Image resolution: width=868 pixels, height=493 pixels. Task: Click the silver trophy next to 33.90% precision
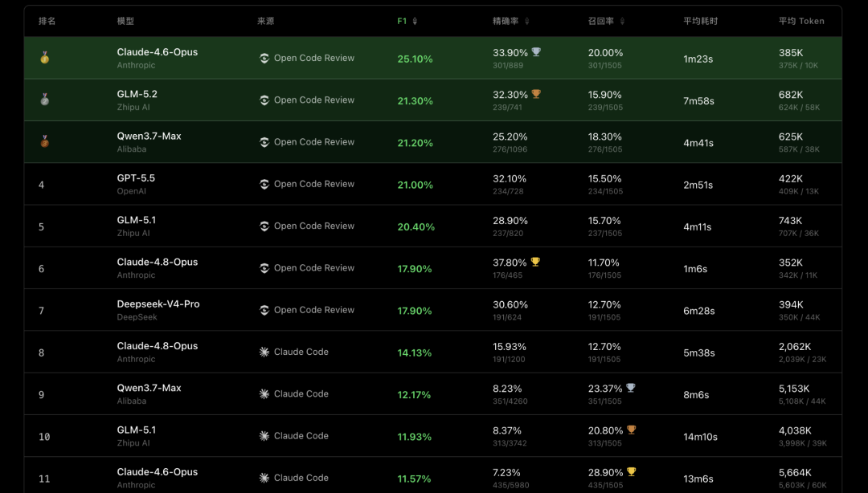(536, 52)
